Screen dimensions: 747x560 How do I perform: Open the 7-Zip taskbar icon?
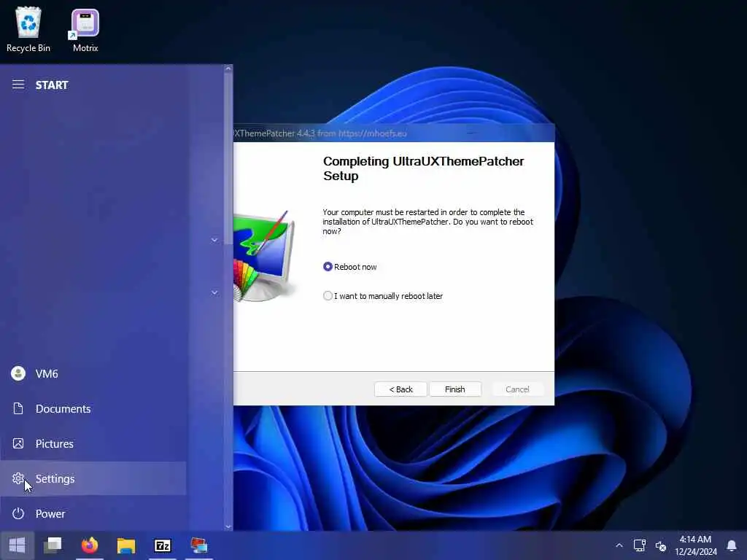click(x=163, y=545)
